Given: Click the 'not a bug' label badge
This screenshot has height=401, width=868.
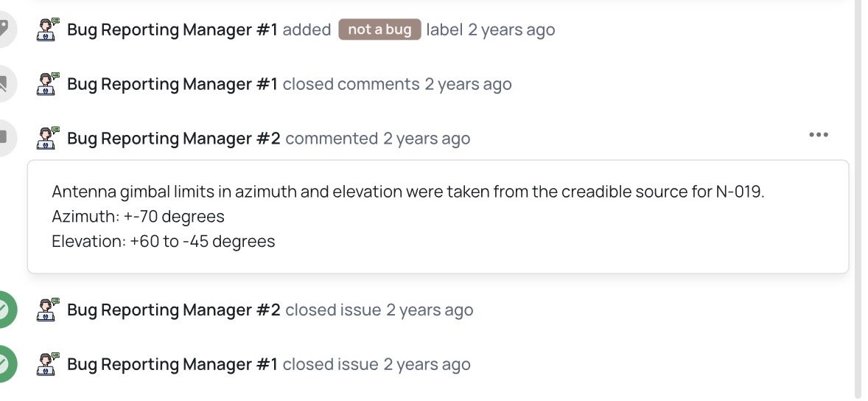Looking at the screenshot, I should 379,29.
